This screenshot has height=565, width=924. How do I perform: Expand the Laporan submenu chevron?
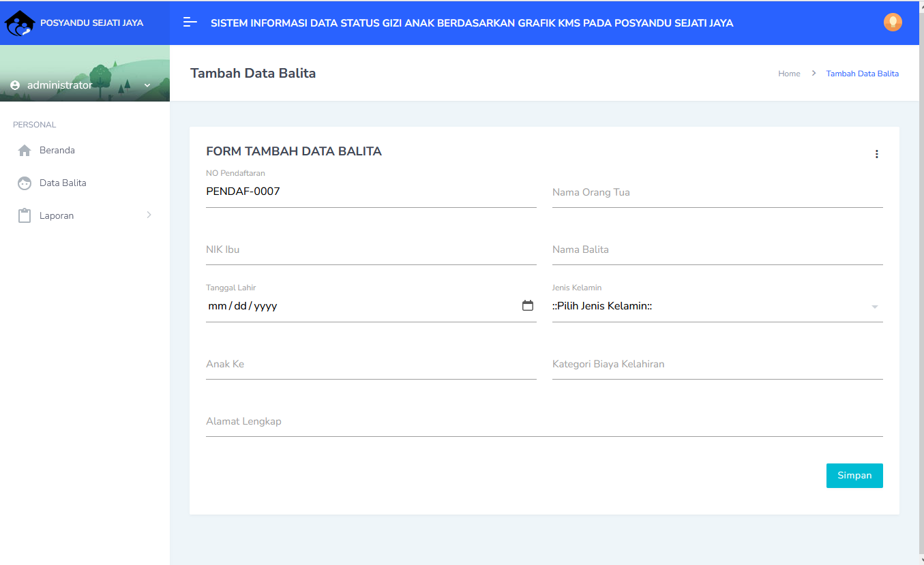[x=149, y=215]
